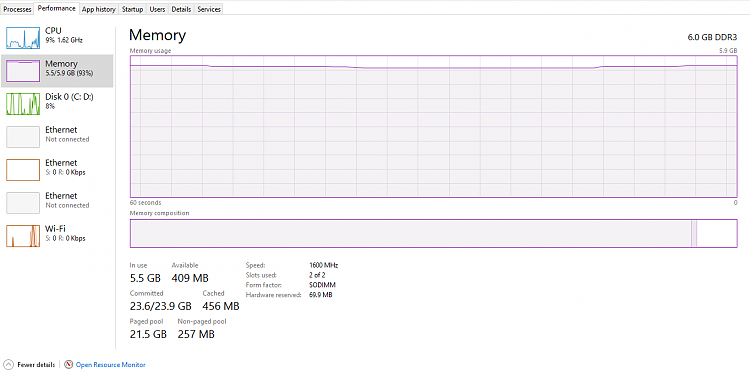Open the App history tab

(99, 9)
